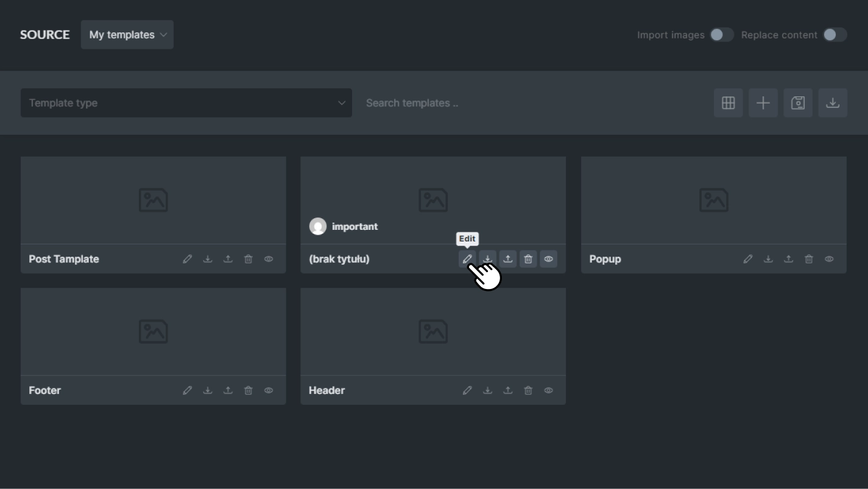This screenshot has height=489, width=868.
Task: Click the Footer template preview image
Action: [153, 331]
